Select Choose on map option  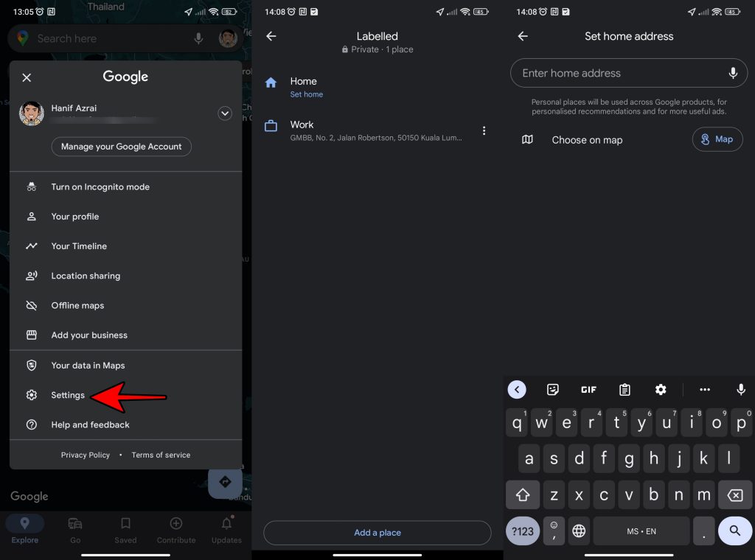587,140
